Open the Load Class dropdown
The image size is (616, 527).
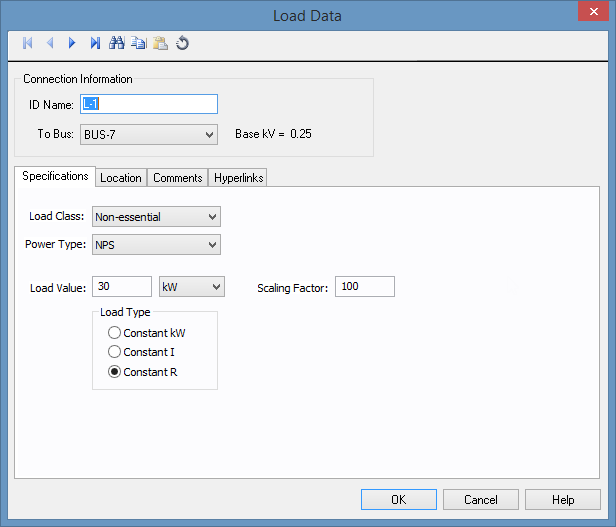(210, 217)
